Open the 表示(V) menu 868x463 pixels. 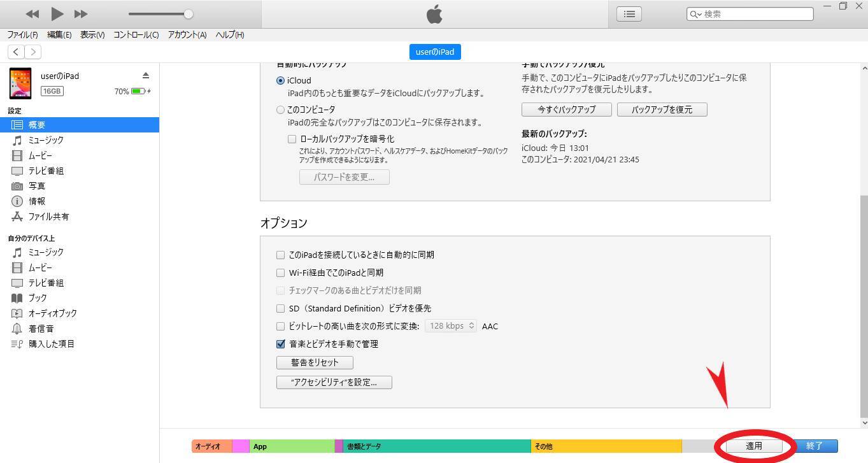92,35
